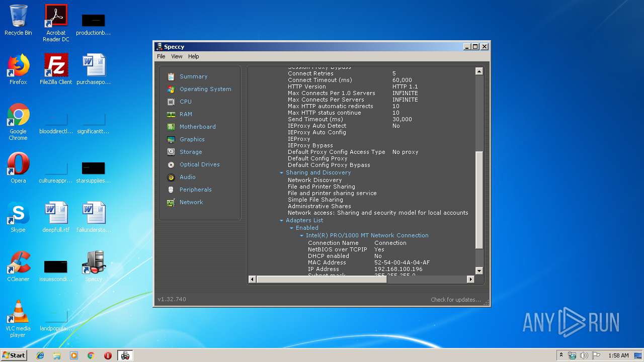Click the horizontal scrollbar right arrow
644x362 pixels.
[471, 279]
